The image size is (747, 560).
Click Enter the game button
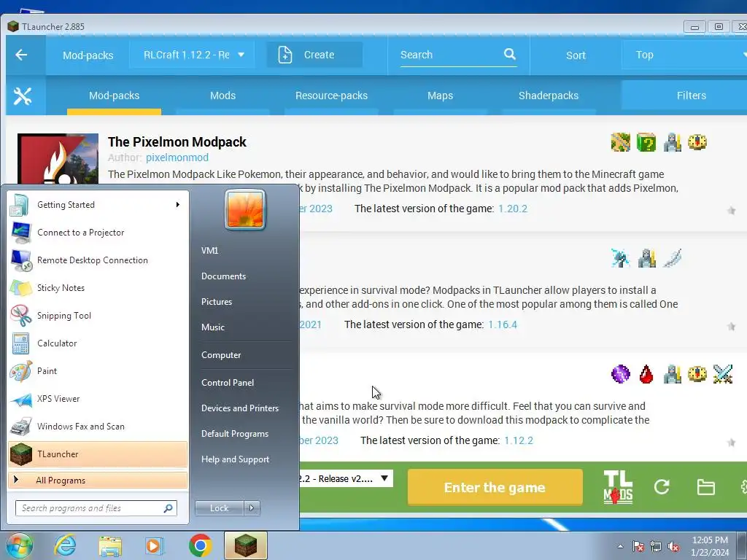[x=495, y=487]
